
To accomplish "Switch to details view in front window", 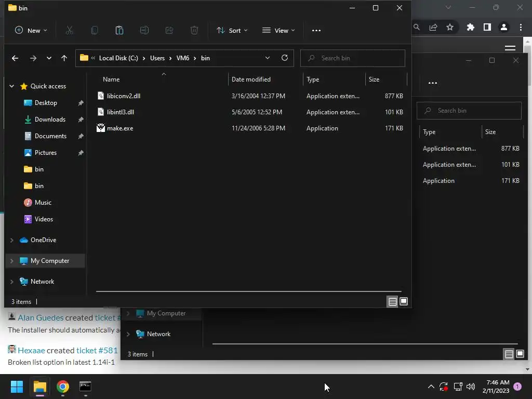I will tap(393, 301).
